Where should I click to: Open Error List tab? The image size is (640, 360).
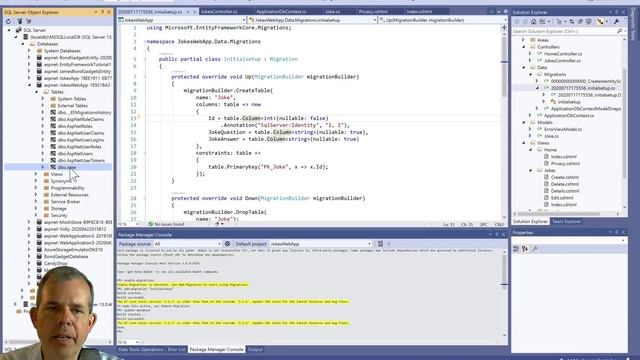[x=176, y=349]
